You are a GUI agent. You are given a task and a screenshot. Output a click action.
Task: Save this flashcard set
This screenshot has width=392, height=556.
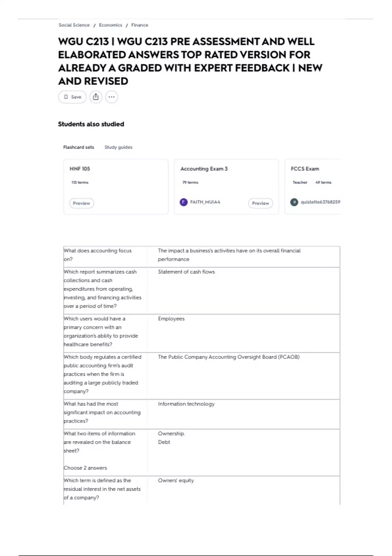coord(73,97)
